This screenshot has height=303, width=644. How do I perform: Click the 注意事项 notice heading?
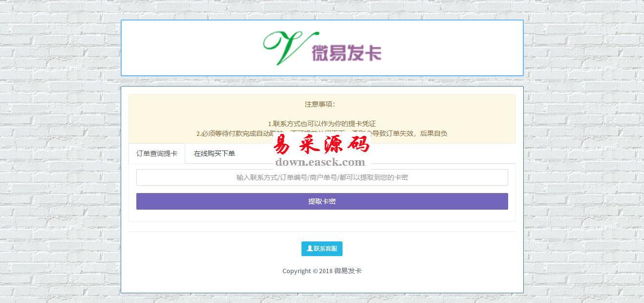click(320, 104)
